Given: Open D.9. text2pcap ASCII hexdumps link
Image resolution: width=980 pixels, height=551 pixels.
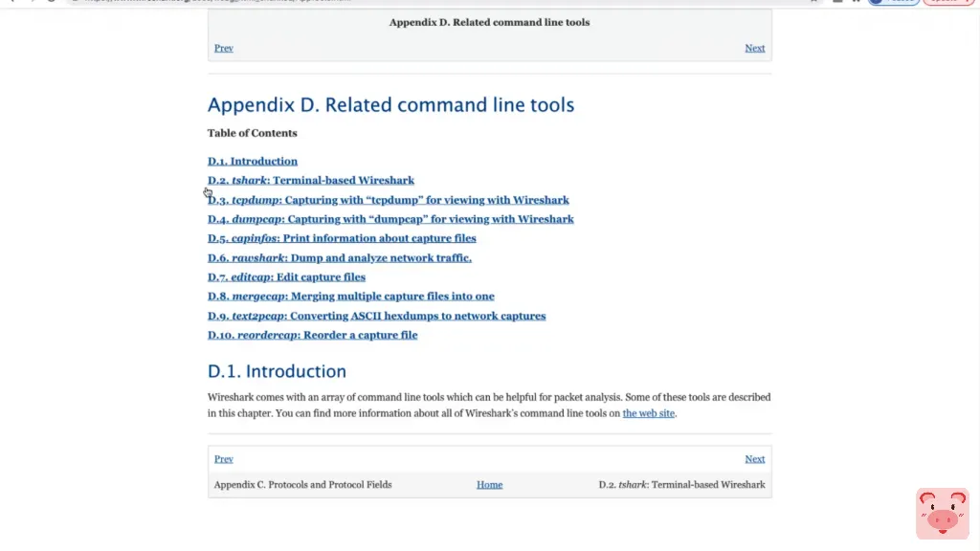Looking at the screenshot, I should coord(376,316).
